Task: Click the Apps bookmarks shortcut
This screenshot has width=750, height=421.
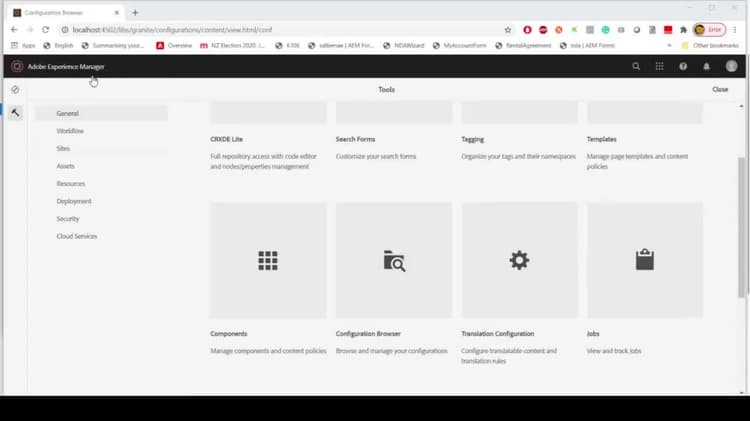Action: tap(23, 45)
